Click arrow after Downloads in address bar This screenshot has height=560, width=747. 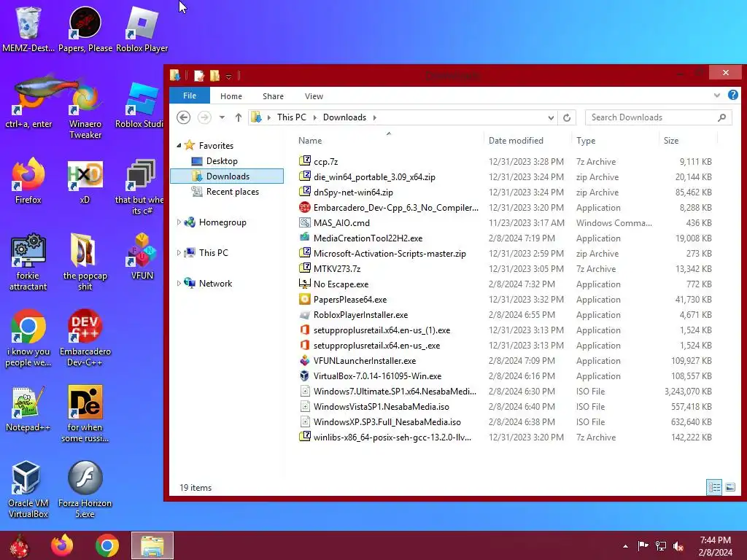click(x=374, y=117)
